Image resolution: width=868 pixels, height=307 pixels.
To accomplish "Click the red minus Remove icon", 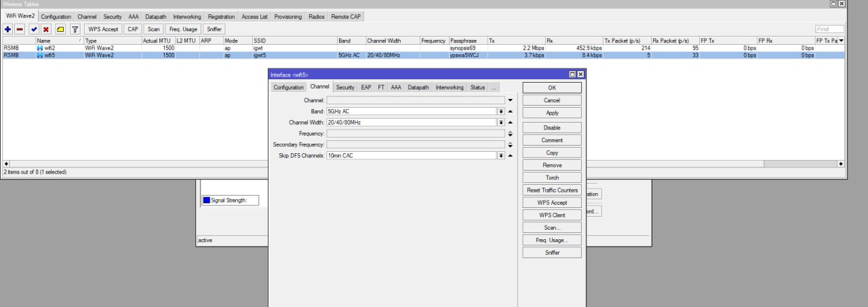I will pyautogui.click(x=20, y=29).
